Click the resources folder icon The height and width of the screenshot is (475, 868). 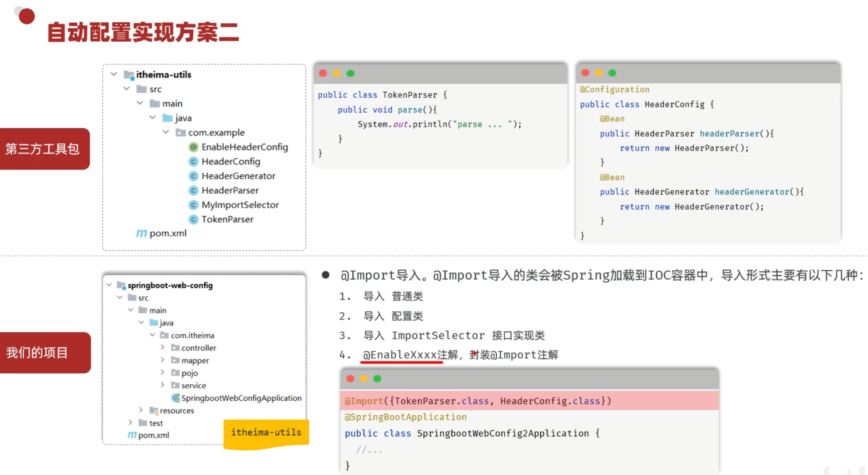(153, 411)
